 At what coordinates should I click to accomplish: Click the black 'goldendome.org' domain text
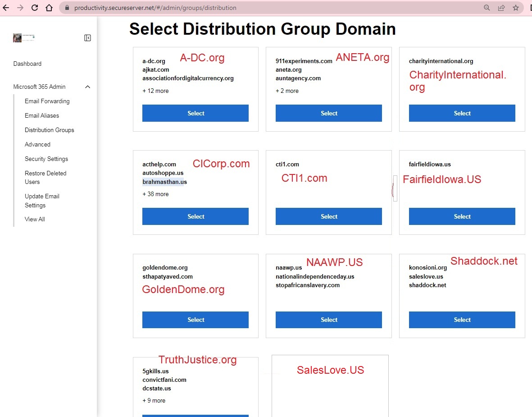click(x=165, y=268)
